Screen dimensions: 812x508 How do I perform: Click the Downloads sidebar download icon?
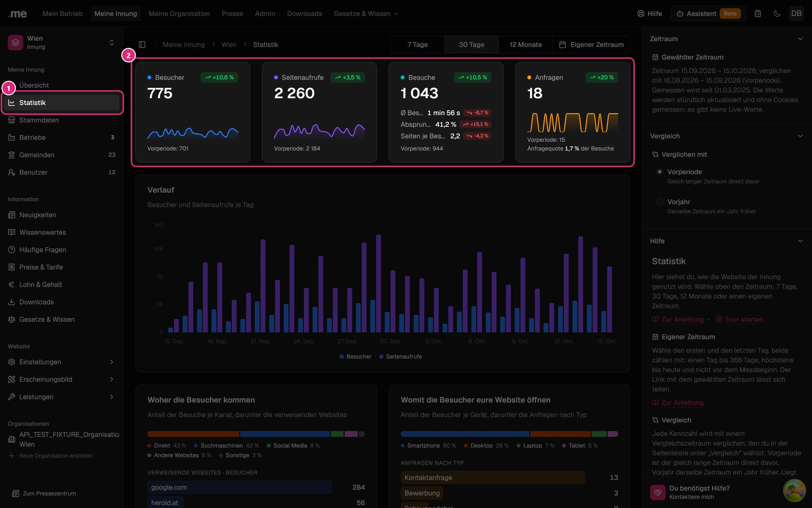click(x=12, y=302)
